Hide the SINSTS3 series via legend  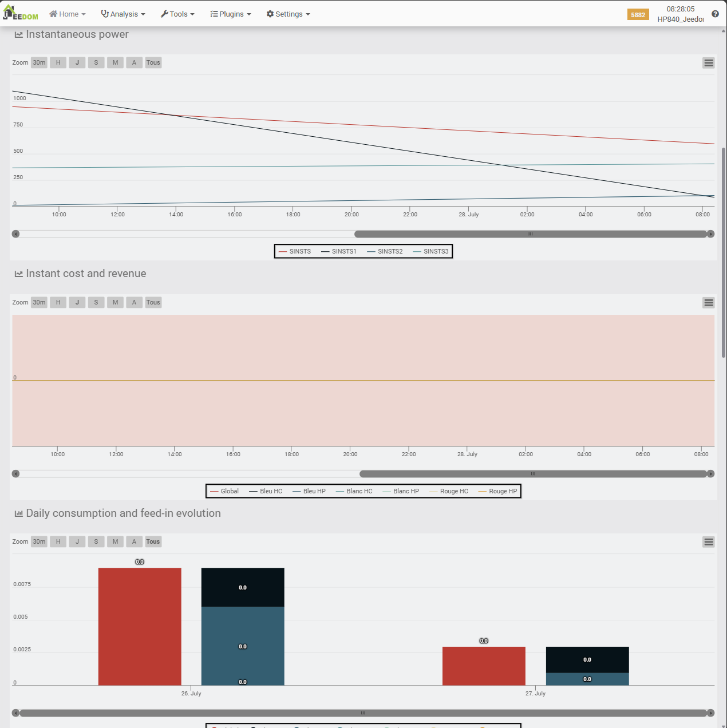(x=431, y=251)
